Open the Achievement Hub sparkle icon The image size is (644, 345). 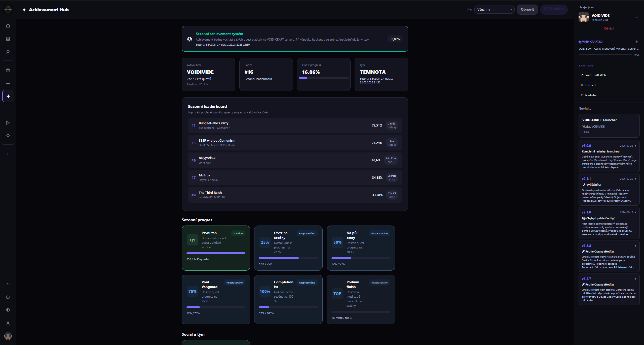pos(8,96)
